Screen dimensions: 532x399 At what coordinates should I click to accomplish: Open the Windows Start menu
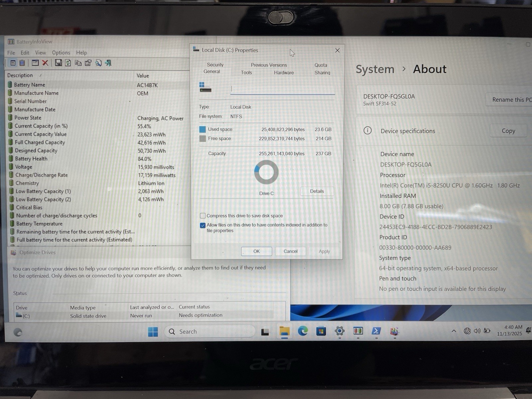click(153, 332)
